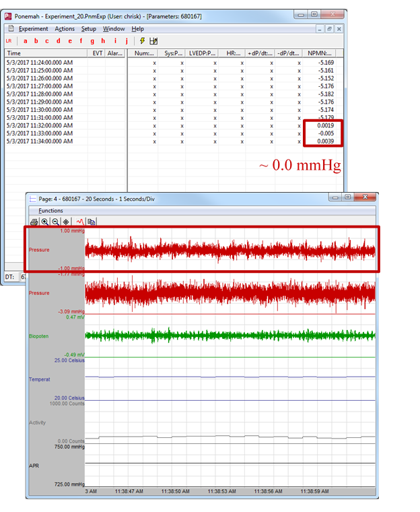Click the copy pages icon in graph toolbar

coord(92,222)
